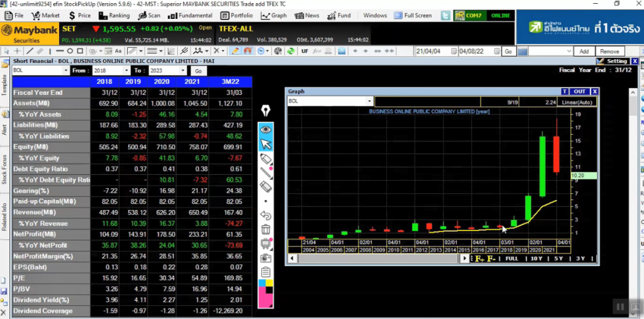Select the line pen in annotation bar

tap(266, 172)
